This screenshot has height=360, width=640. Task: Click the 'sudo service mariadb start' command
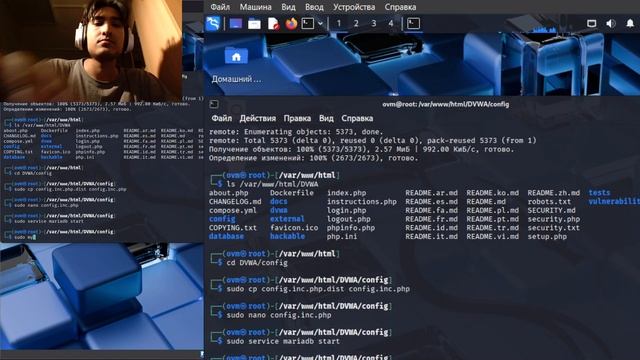[x=283, y=341]
